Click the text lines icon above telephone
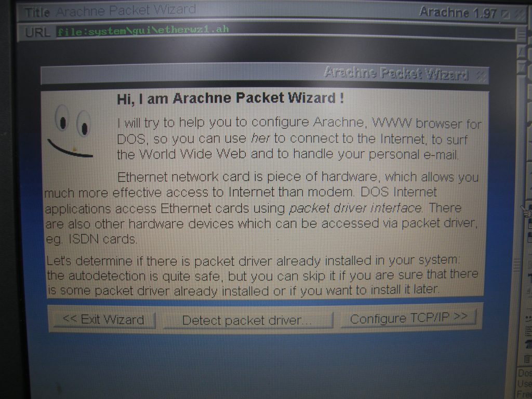Viewport: 532px width, 399px height. (528, 331)
